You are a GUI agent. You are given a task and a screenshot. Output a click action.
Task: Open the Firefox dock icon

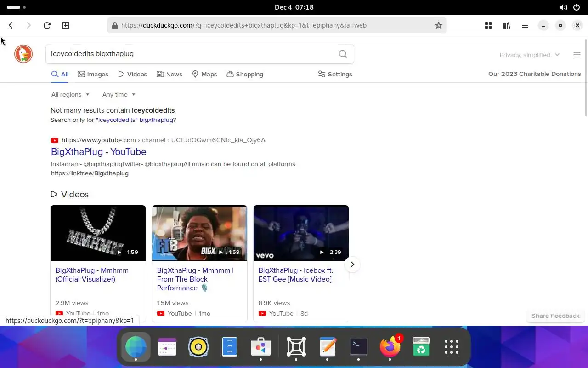point(390,347)
